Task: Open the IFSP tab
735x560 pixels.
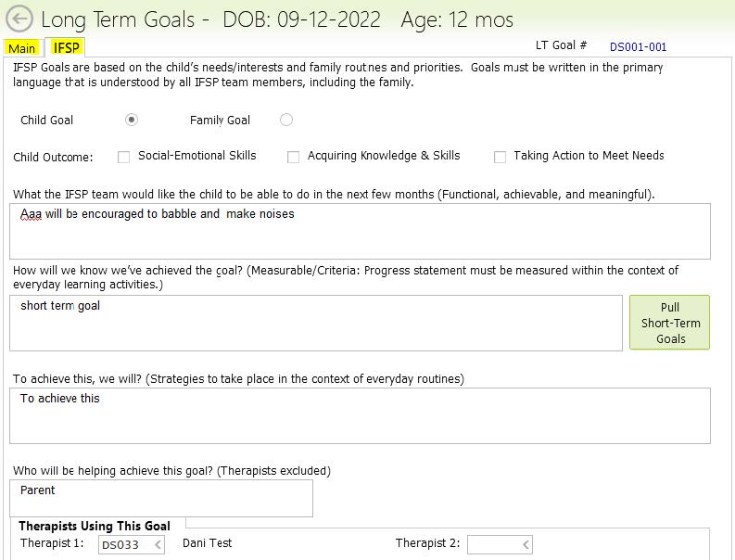Action: (67, 47)
